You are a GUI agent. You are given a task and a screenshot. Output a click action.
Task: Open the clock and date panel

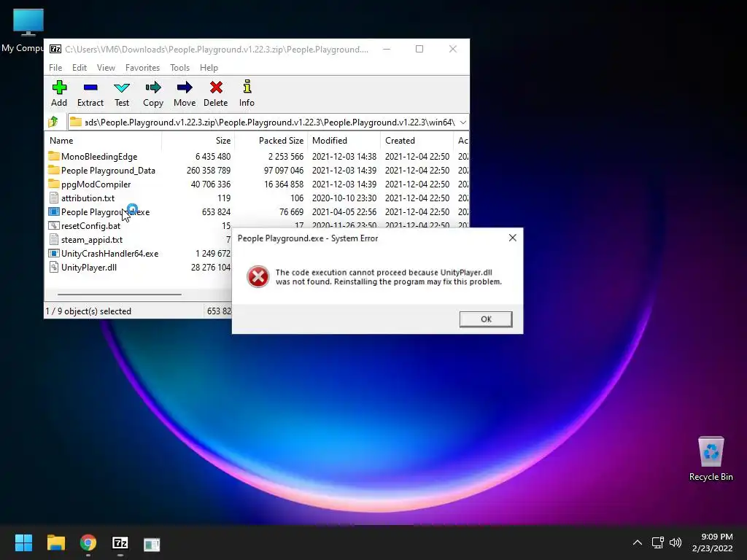712,542
